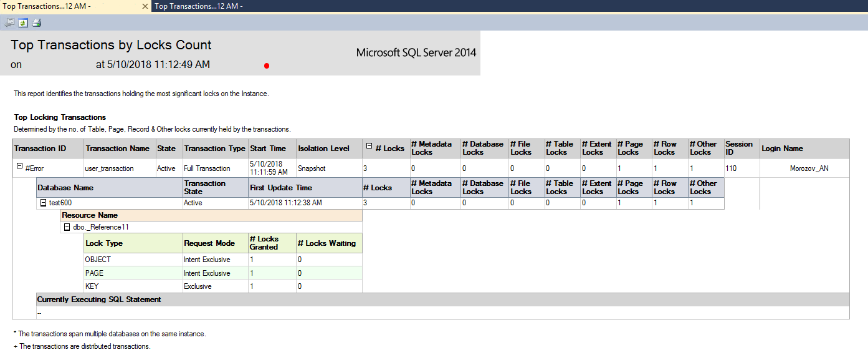
Task: Select the KEY lock type row
Action: pos(92,286)
